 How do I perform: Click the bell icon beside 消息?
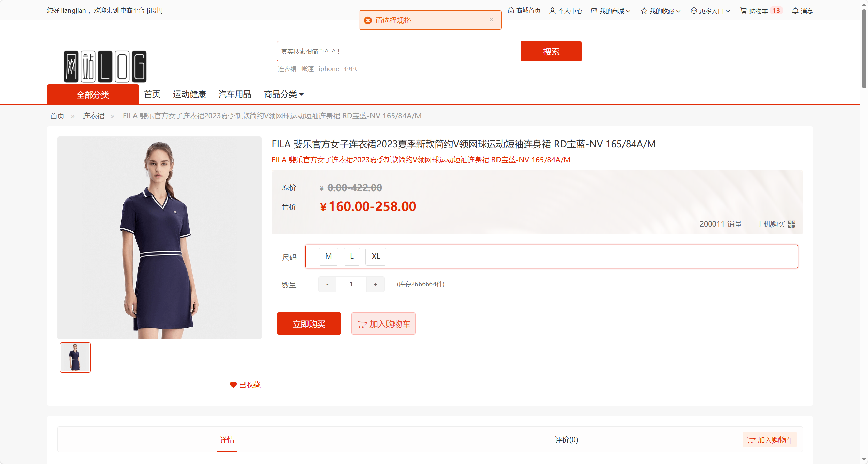[795, 11]
